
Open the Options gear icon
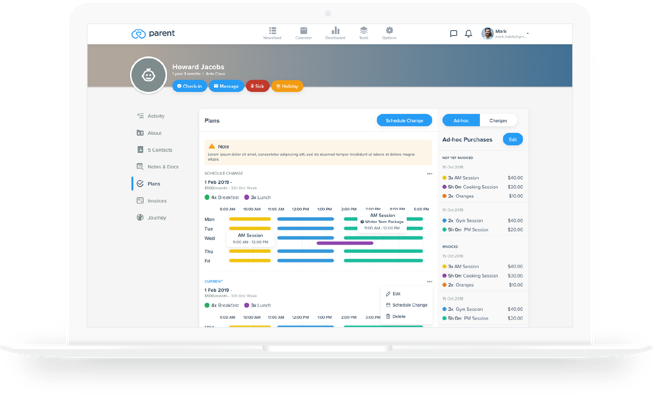click(x=389, y=30)
